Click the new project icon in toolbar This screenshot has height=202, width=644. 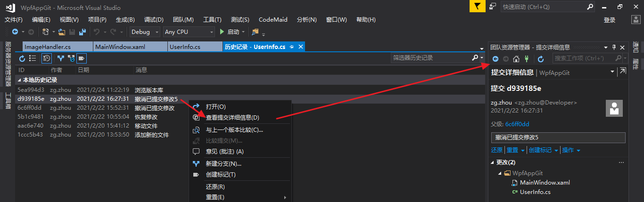(45, 32)
